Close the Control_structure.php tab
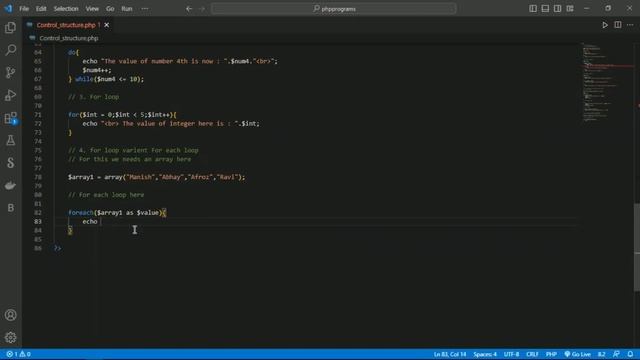 (x=107, y=25)
